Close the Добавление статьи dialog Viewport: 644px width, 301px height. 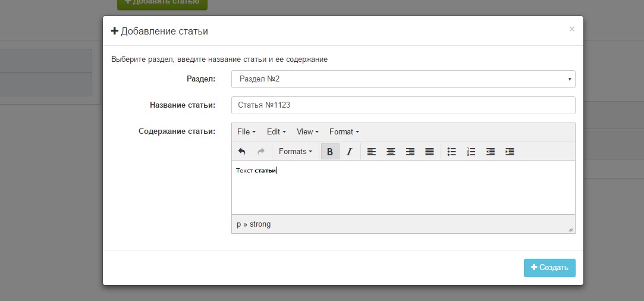point(571,29)
